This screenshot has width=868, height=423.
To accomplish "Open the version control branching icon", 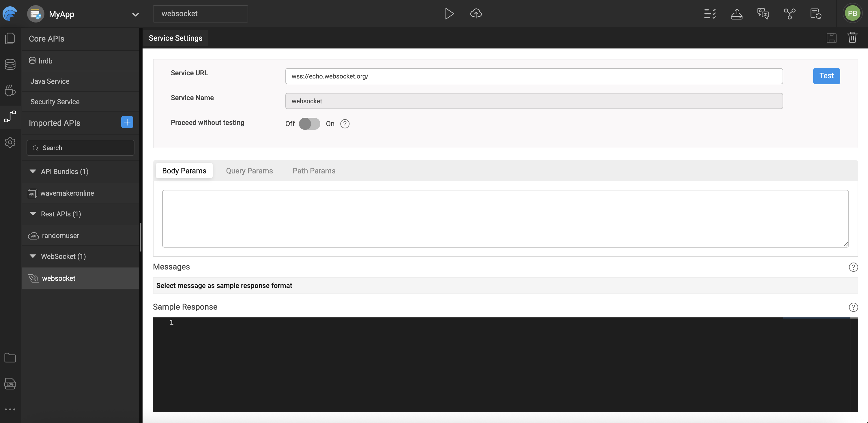I will click(789, 14).
